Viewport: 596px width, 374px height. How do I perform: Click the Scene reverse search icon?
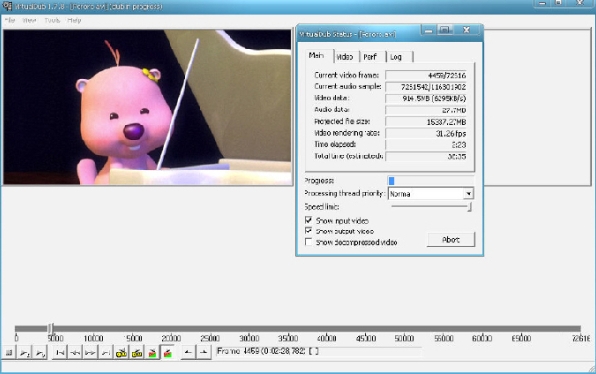(152, 352)
